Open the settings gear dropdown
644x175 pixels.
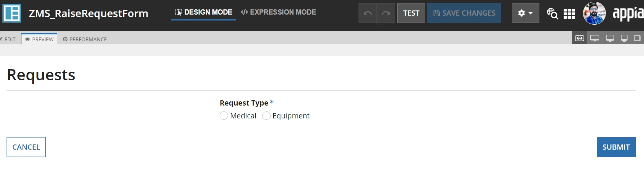525,13
